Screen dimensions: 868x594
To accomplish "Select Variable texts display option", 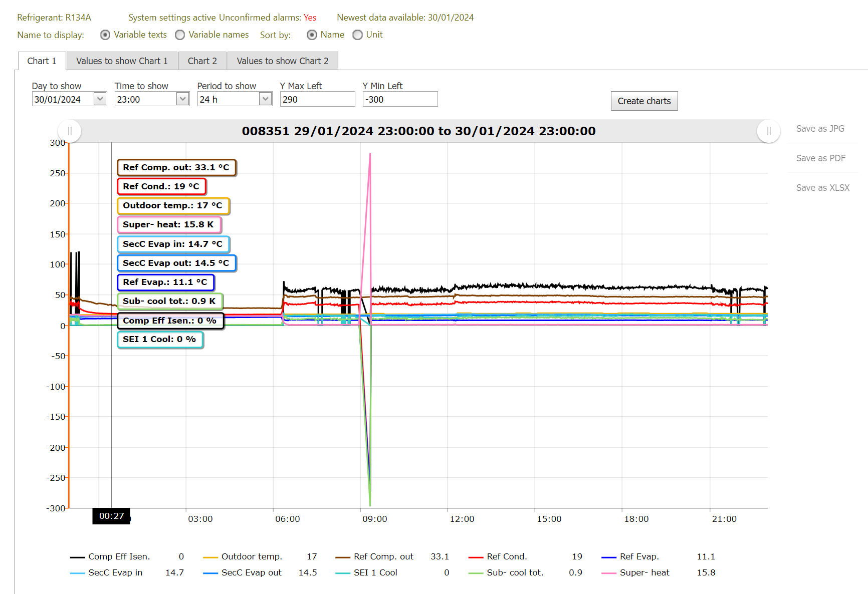I will click(x=105, y=35).
